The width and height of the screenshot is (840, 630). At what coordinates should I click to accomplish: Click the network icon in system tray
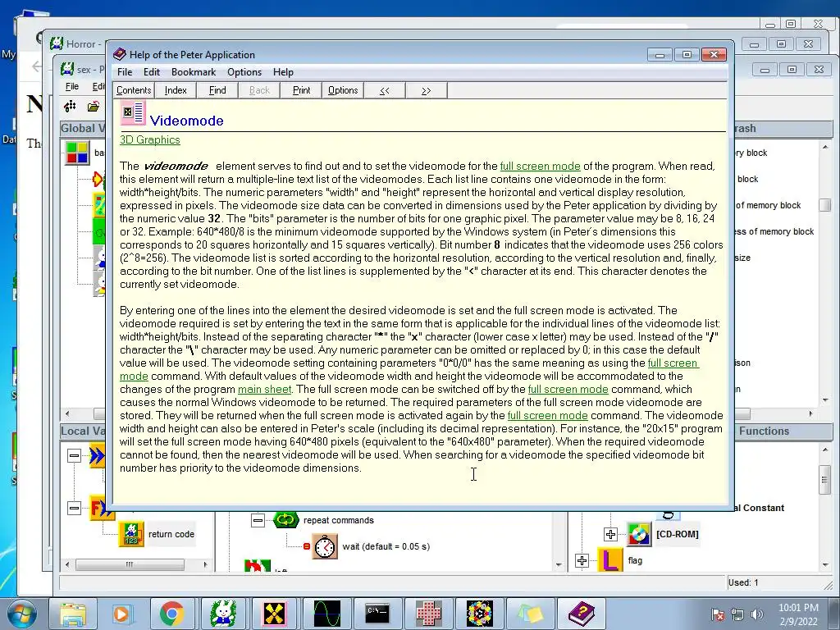pos(737,614)
